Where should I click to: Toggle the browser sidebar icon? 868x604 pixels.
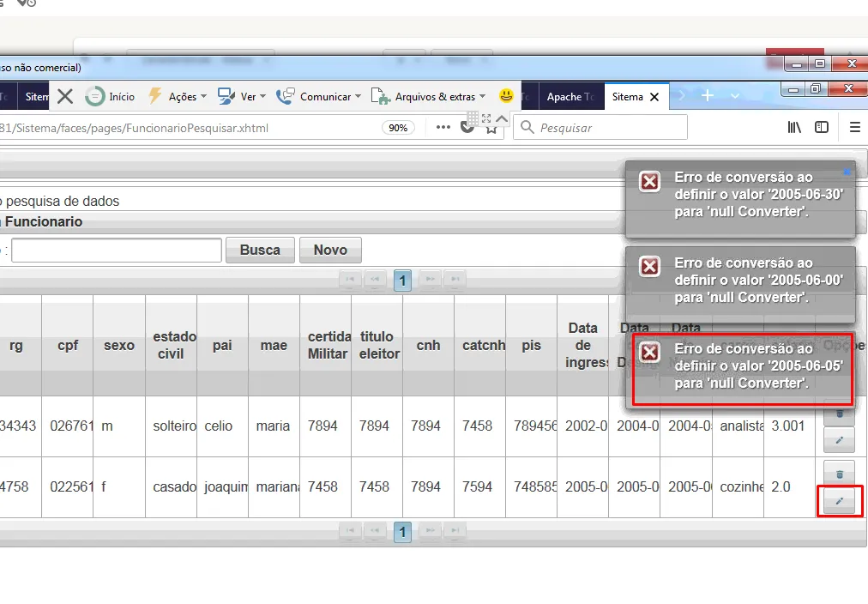pos(822,127)
